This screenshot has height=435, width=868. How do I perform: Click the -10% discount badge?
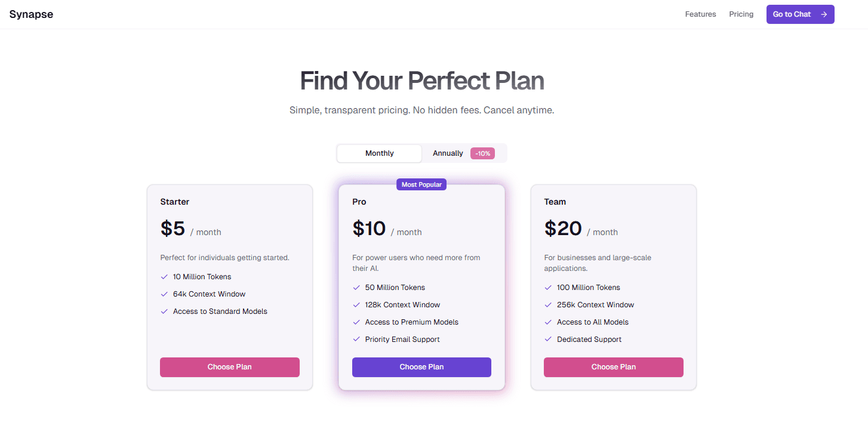tap(482, 153)
